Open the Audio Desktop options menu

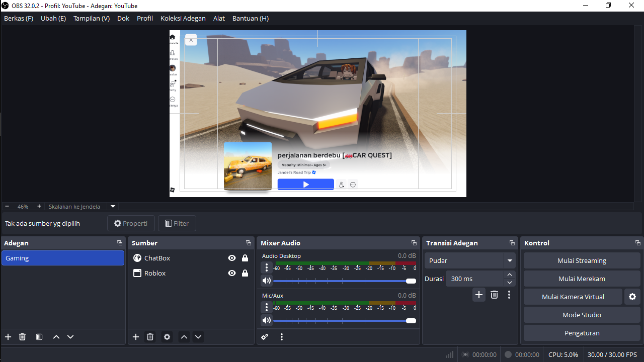(x=266, y=267)
